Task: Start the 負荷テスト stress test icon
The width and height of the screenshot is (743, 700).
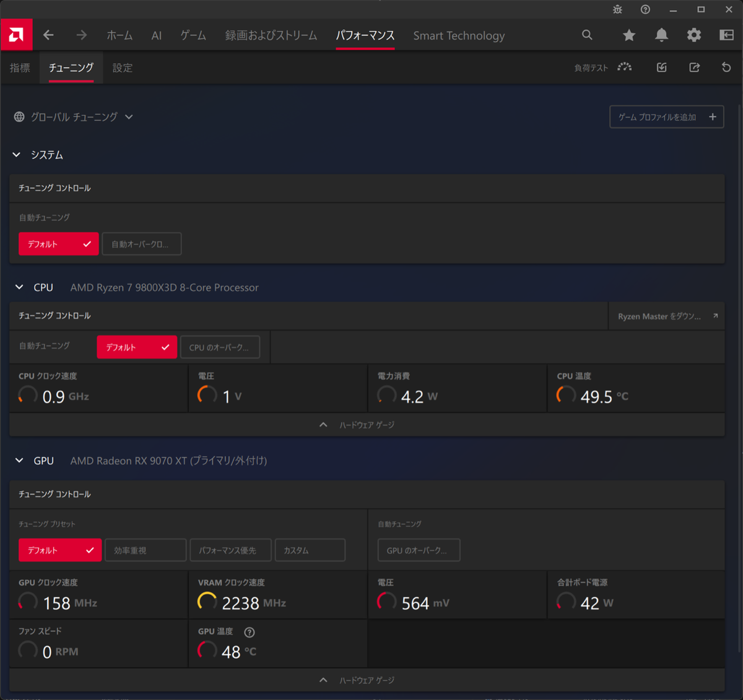Action: tap(625, 67)
